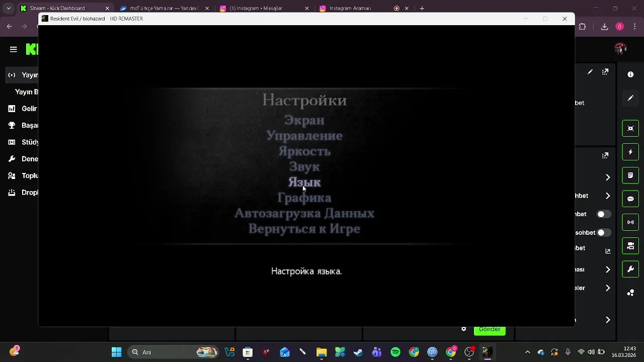Expand the 'eler' chevron row
The width and height of the screenshot is (644, 362).
pos(608,288)
